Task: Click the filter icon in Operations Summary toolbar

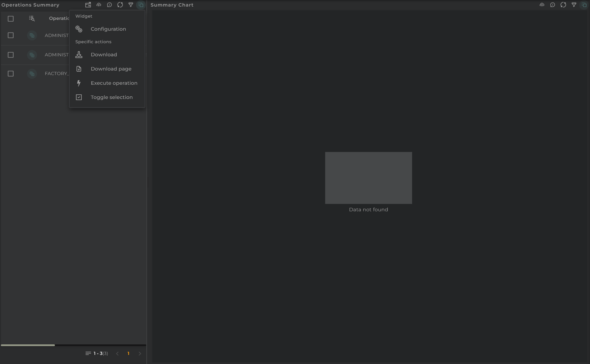Action: click(131, 5)
